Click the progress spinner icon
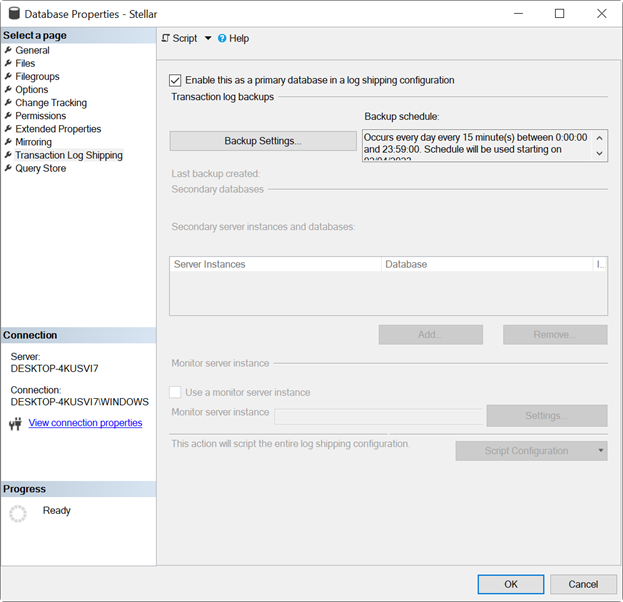The image size is (623, 602). [x=18, y=513]
